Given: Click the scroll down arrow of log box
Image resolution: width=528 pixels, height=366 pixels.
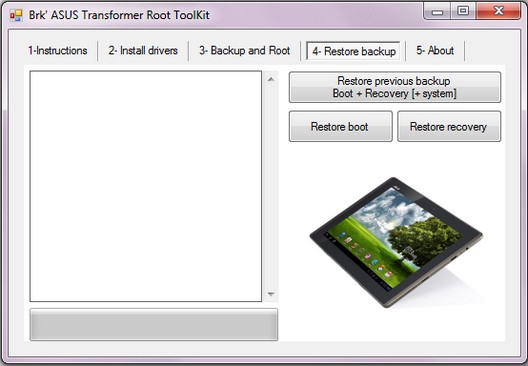Looking at the screenshot, I should point(271,294).
